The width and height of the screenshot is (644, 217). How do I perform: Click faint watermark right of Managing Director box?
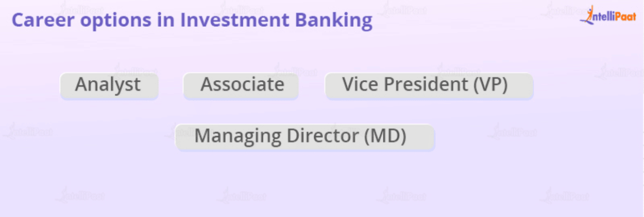[x=513, y=132]
